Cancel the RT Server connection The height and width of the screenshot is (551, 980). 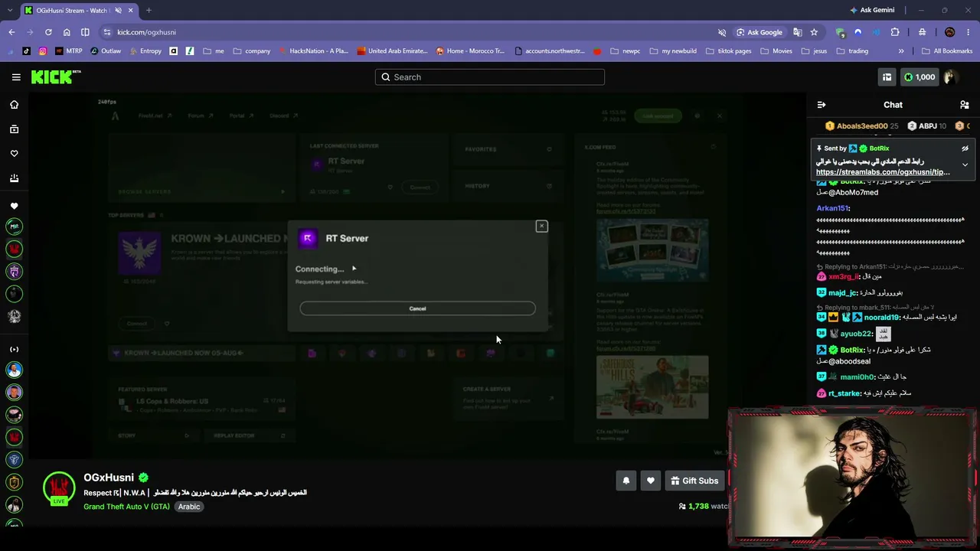coord(417,308)
